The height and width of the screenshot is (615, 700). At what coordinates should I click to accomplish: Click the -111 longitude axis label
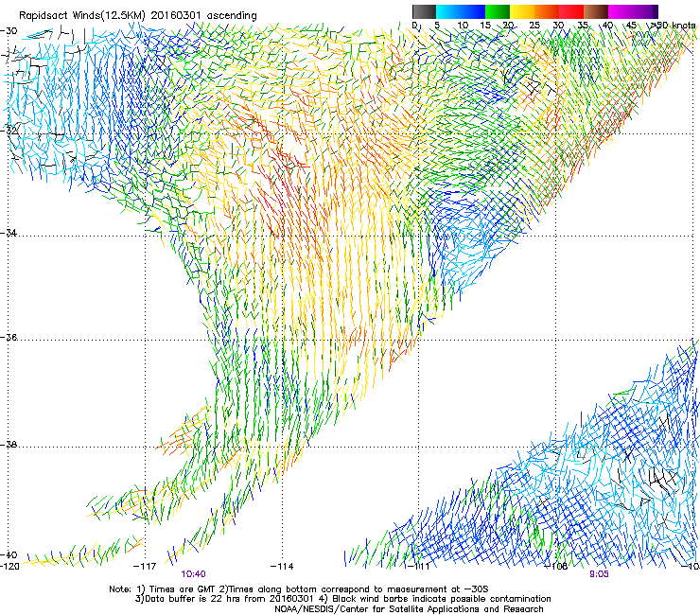(419, 567)
